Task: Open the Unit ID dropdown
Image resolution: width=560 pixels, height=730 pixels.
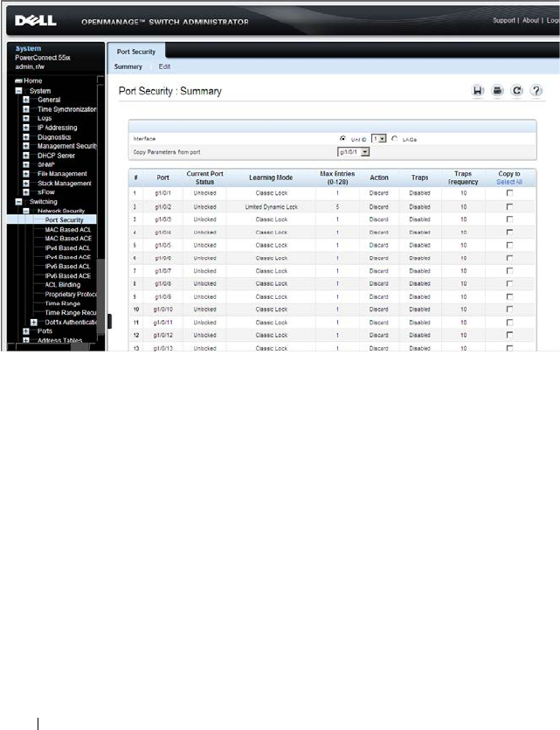Action: pos(378,139)
